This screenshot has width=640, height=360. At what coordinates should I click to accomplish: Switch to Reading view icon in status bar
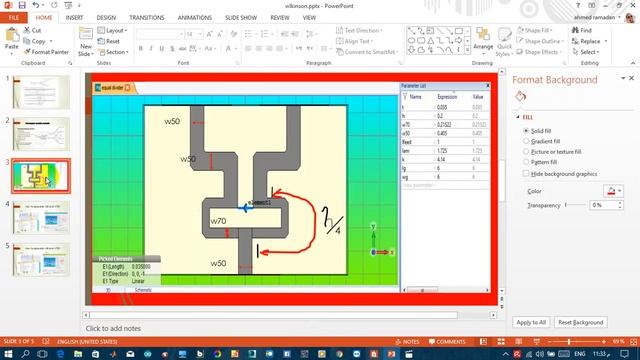tap(518, 342)
